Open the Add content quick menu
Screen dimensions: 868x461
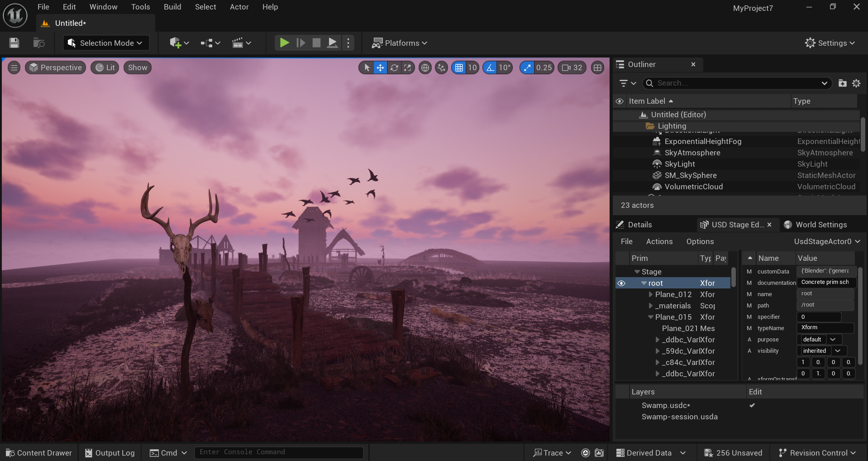tap(179, 43)
